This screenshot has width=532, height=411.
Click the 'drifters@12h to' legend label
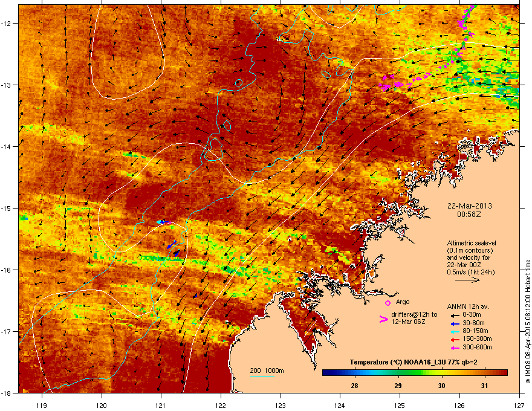[x=414, y=314]
